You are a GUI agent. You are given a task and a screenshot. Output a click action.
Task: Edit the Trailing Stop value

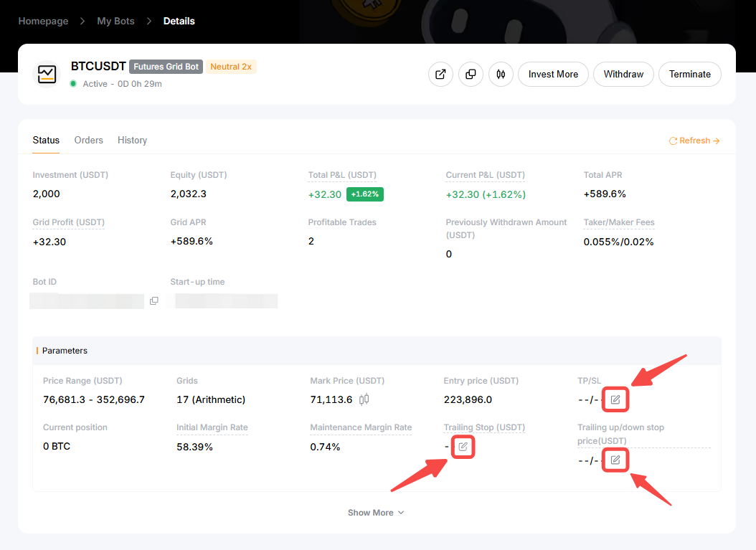(x=463, y=447)
